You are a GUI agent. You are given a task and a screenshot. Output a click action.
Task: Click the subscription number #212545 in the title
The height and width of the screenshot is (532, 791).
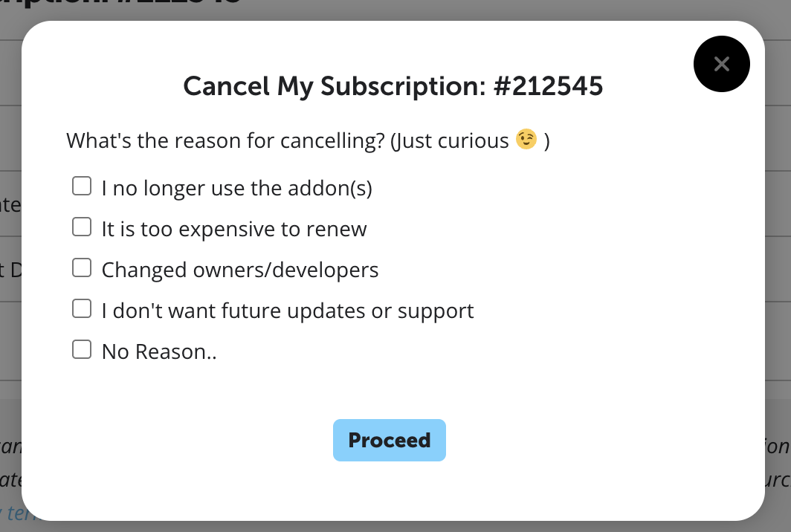click(x=548, y=87)
